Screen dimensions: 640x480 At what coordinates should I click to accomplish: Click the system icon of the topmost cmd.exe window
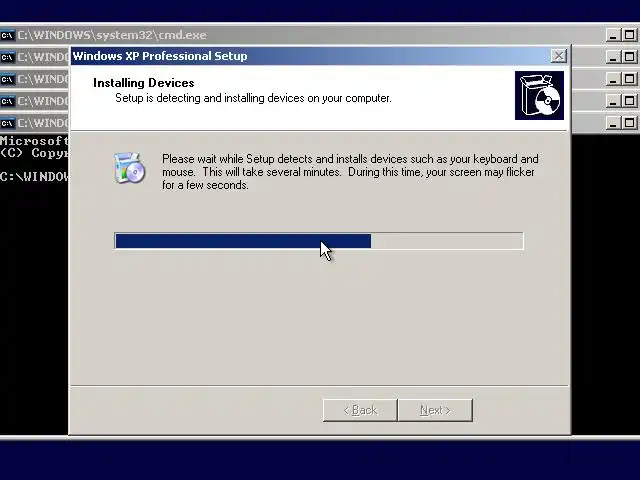(x=7, y=35)
